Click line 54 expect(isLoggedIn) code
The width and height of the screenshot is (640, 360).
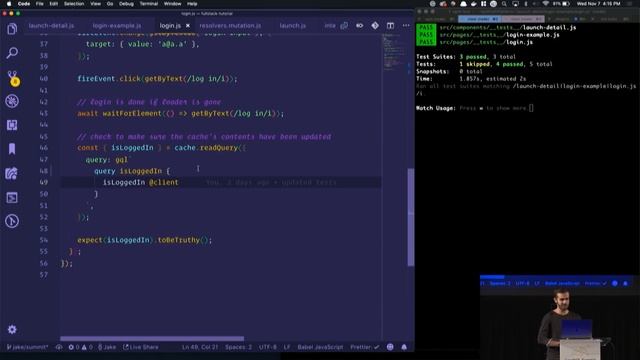click(145, 240)
